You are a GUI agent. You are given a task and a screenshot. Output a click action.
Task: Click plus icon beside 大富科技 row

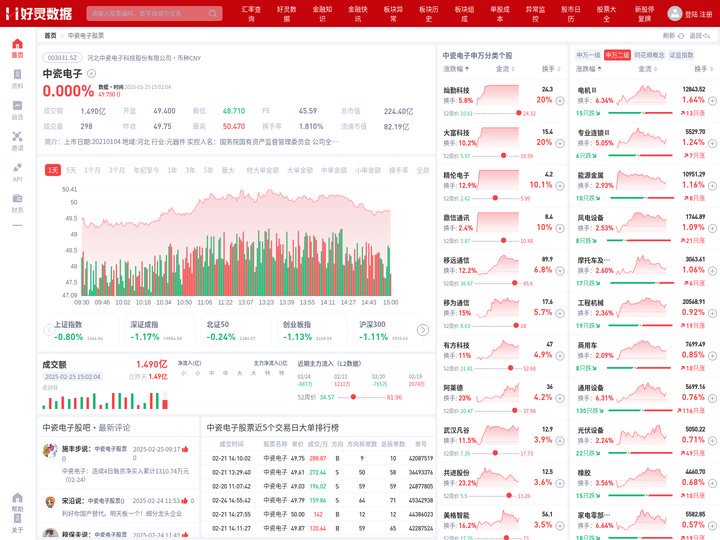(x=560, y=143)
